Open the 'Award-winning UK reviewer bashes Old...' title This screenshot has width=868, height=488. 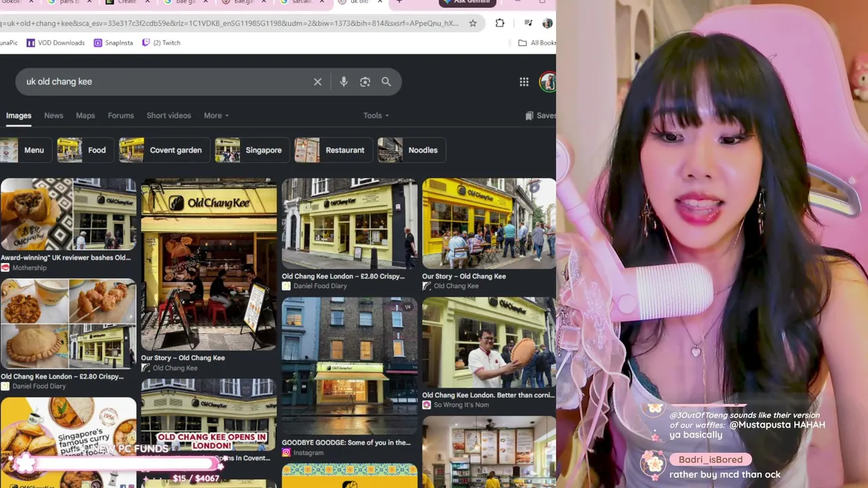point(66,258)
